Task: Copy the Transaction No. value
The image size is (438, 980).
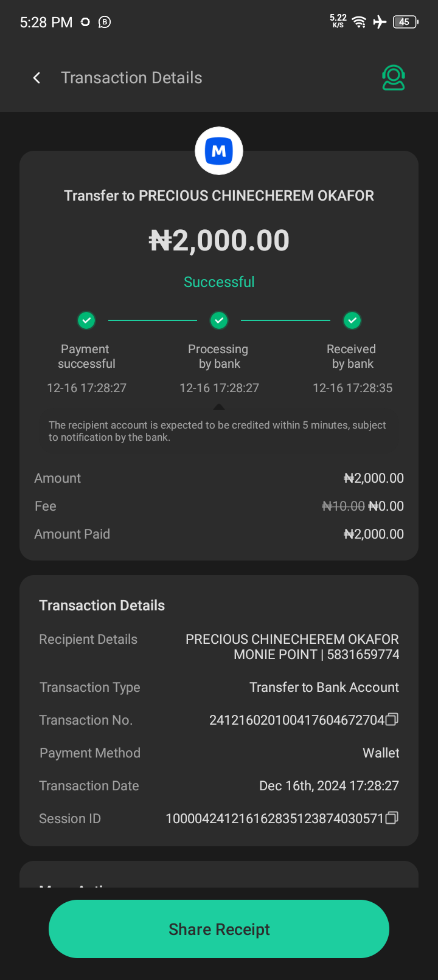Action: 392,720
